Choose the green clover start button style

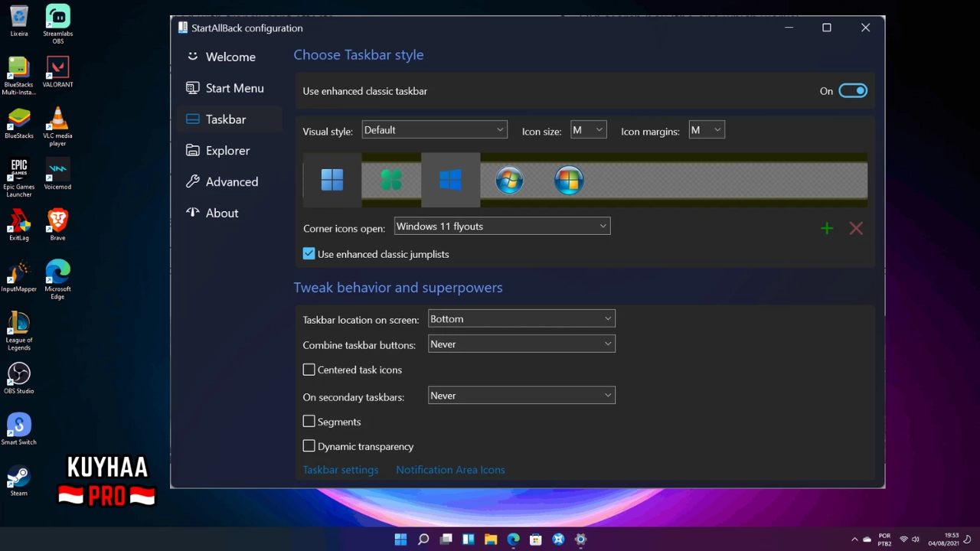[391, 180]
